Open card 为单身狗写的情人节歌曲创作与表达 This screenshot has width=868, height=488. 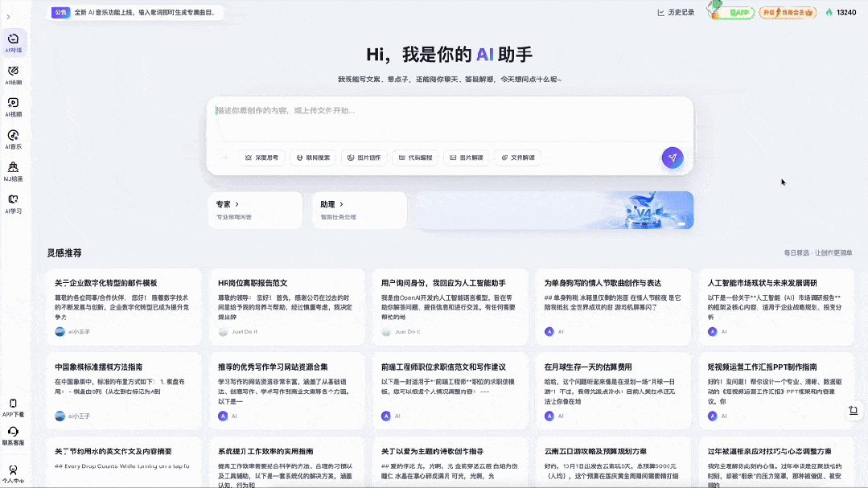[613, 307]
